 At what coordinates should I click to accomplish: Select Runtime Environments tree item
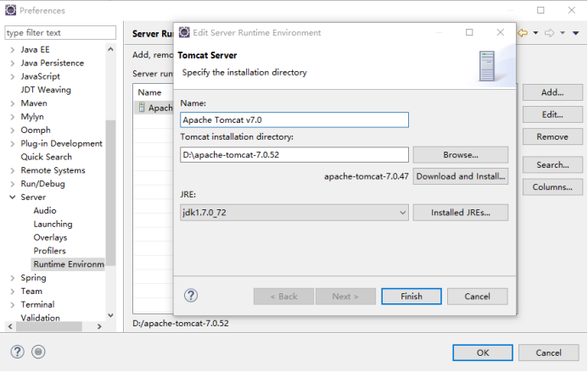point(68,264)
